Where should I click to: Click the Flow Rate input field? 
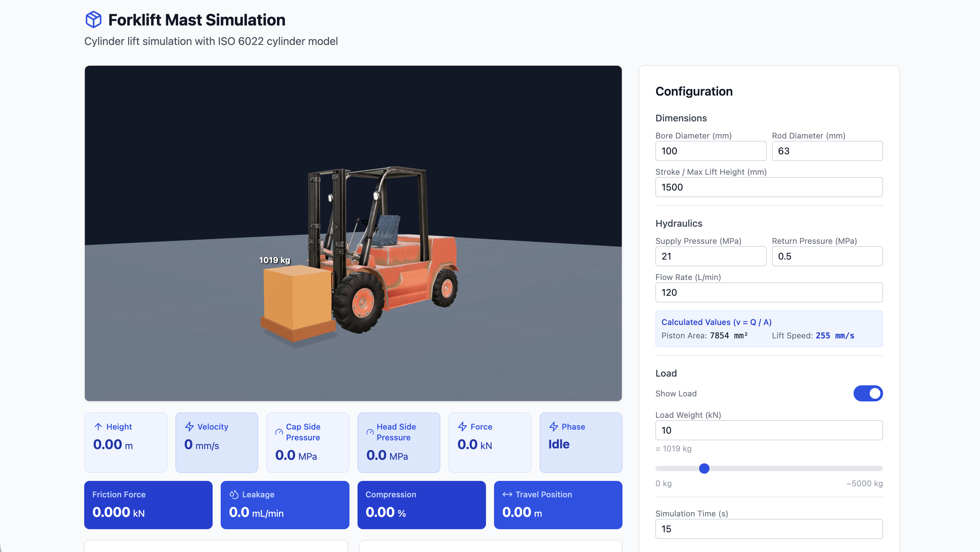click(768, 292)
